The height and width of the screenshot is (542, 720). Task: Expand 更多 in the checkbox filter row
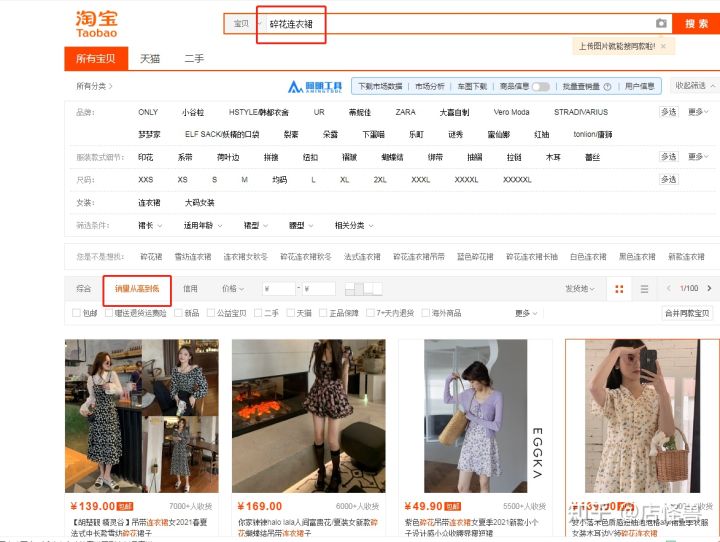[x=526, y=313]
